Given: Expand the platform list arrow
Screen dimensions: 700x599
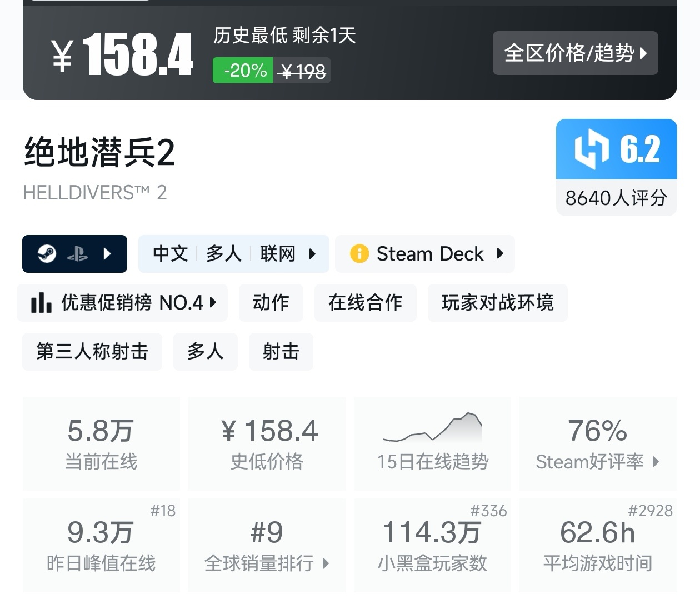Looking at the screenshot, I should [108, 254].
